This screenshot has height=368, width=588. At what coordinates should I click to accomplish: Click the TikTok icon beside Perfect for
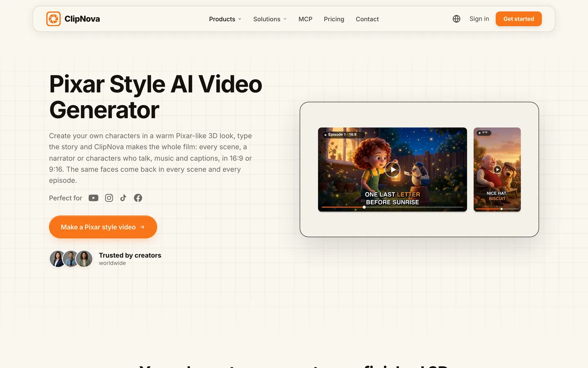pyautogui.click(x=123, y=198)
